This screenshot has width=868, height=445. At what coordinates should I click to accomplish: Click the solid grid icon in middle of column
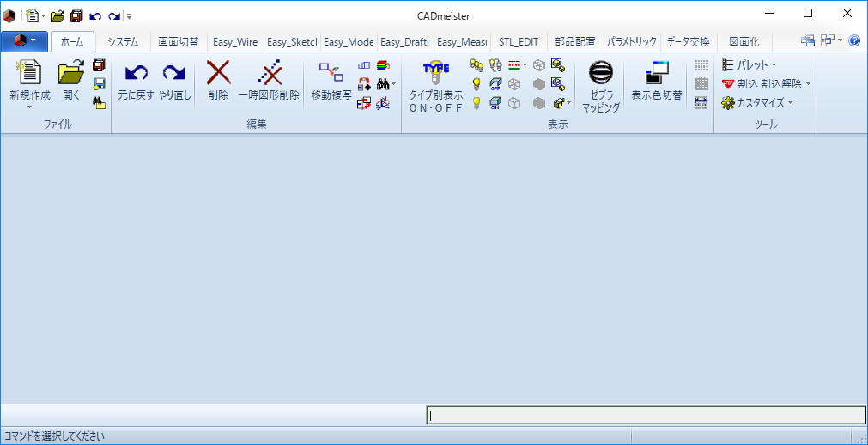pos(701,84)
